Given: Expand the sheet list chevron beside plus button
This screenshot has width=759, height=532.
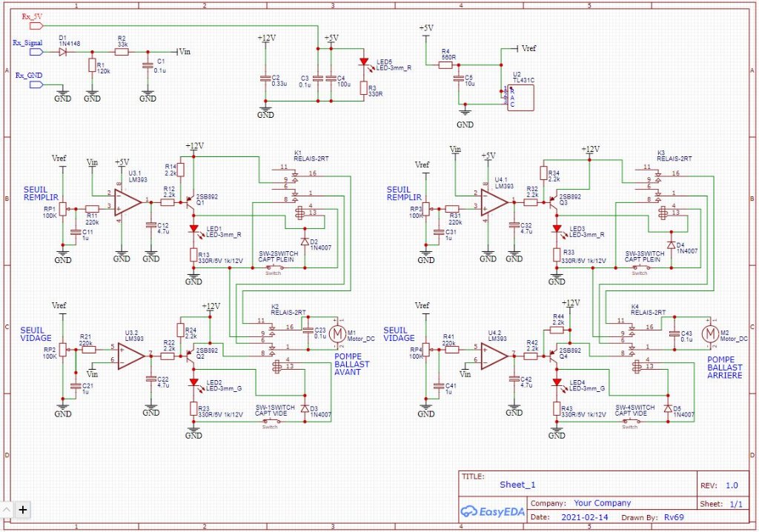Looking at the screenshot, I should [7, 509].
